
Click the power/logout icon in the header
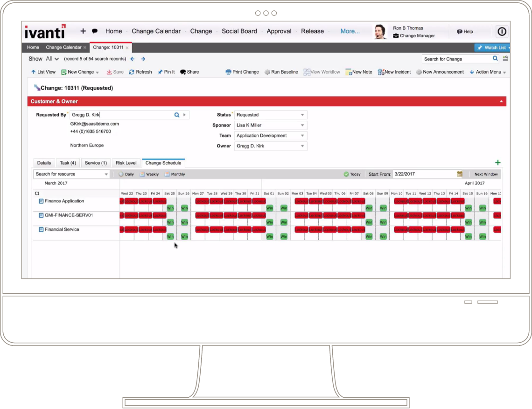502,32
